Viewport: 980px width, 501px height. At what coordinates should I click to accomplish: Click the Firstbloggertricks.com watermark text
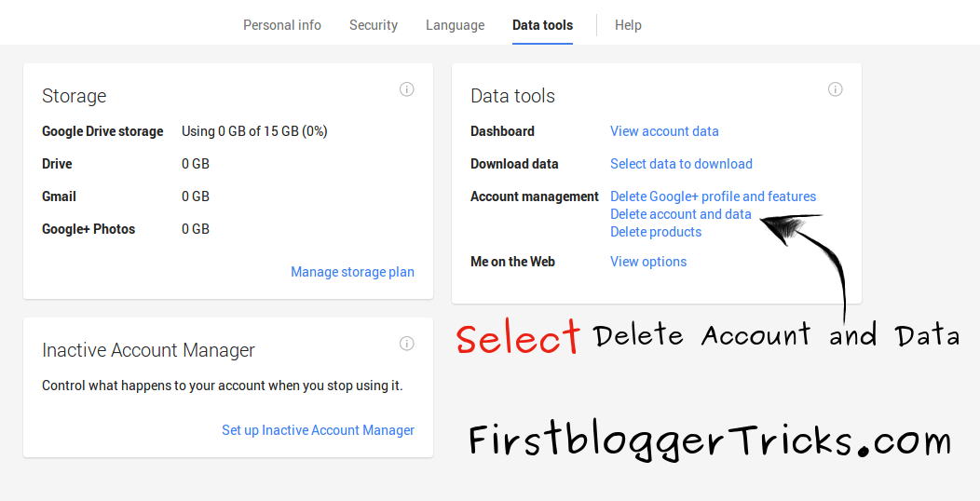(710, 441)
